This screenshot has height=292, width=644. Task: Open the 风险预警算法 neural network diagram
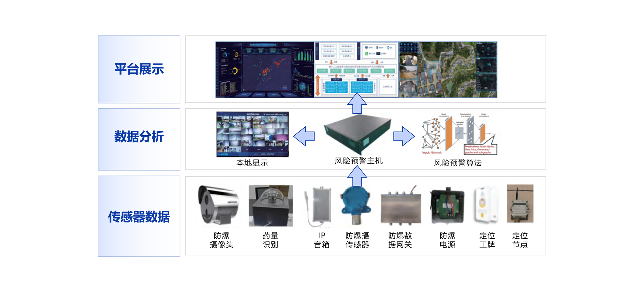pos(459,134)
